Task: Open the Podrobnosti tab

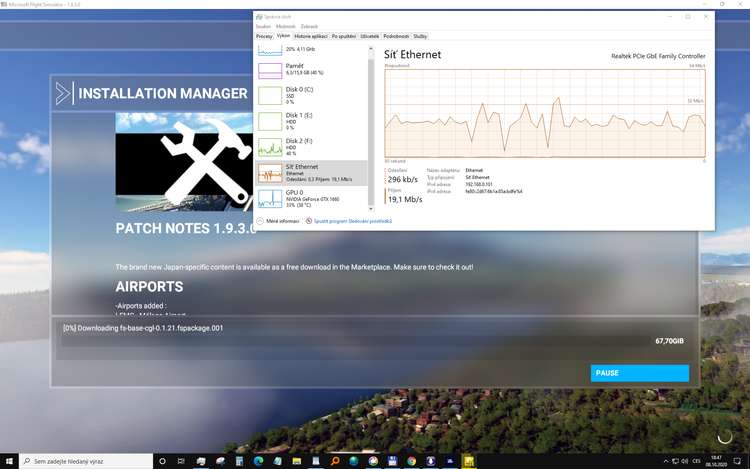Action: [396, 36]
